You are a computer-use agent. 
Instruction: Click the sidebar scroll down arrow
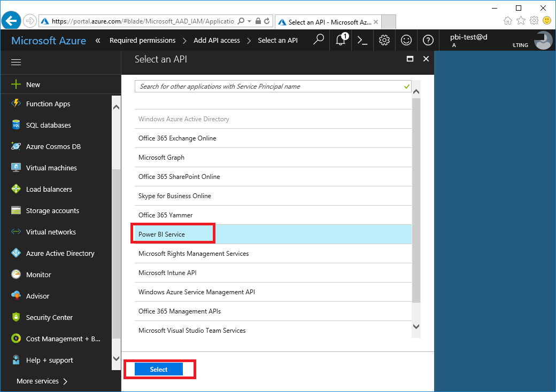pos(116,358)
